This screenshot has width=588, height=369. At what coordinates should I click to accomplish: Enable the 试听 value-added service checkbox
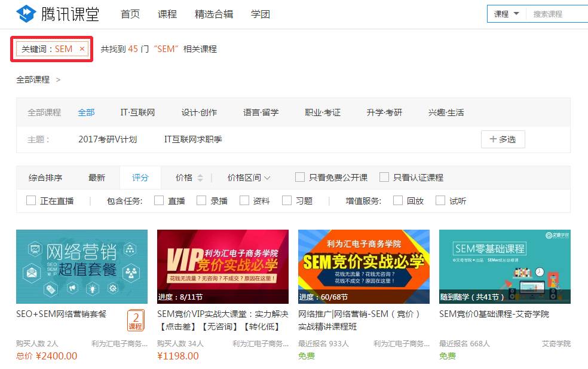pos(440,200)
